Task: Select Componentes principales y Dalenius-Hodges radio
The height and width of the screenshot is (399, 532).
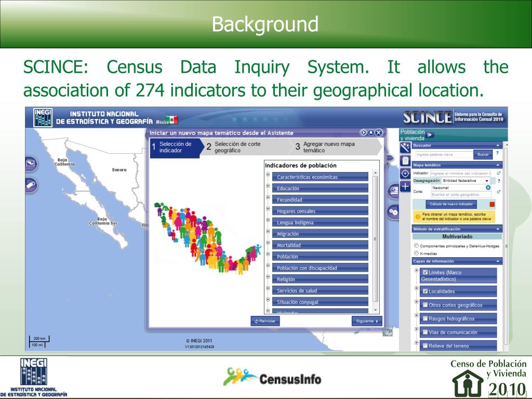Action: click(416, 246)
